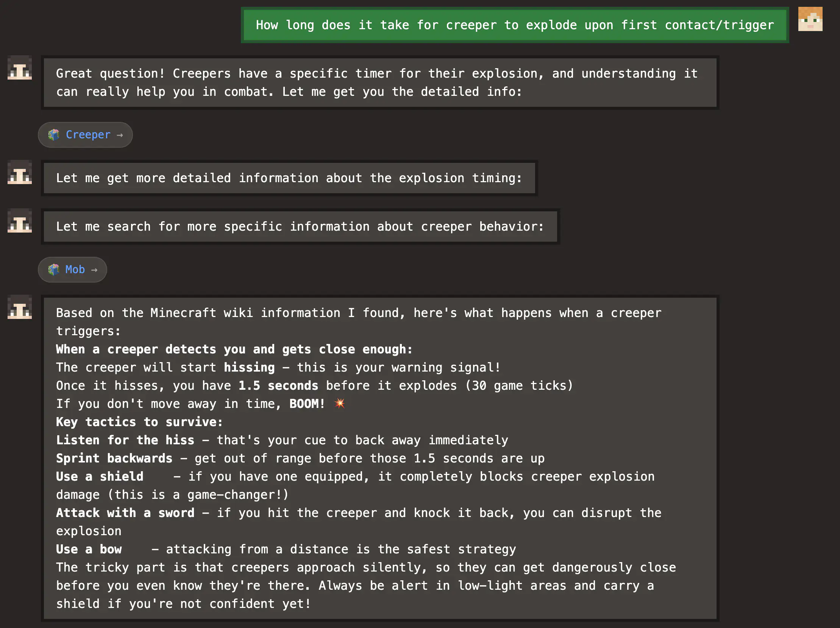Click the bot avatar beside "Great question!" message
Screen dimensions: 840x628
point(20,68)
